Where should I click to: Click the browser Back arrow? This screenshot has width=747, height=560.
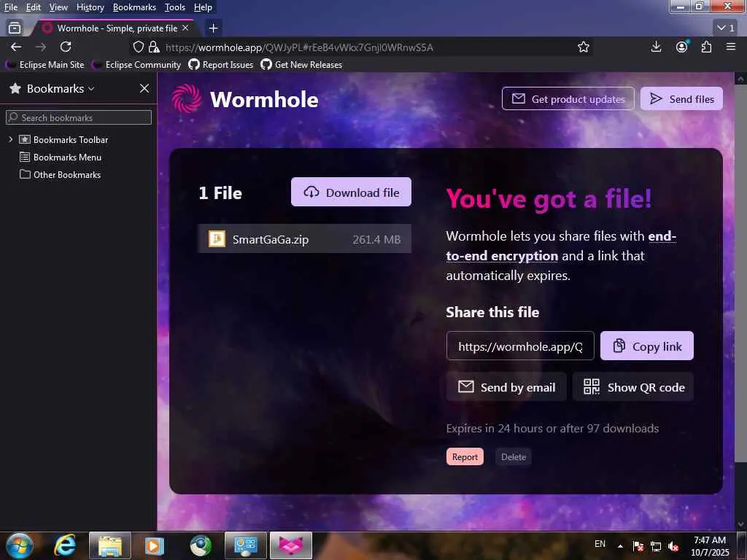point(16,47)
